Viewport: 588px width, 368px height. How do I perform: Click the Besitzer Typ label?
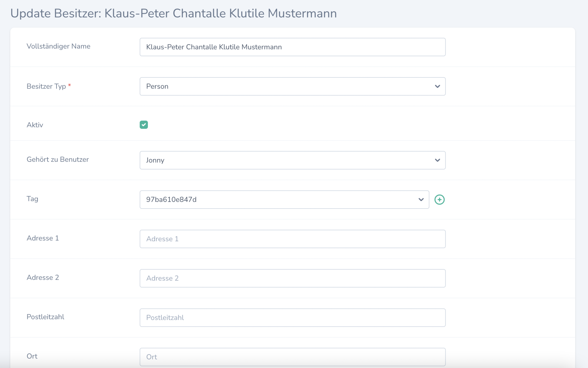46,86
